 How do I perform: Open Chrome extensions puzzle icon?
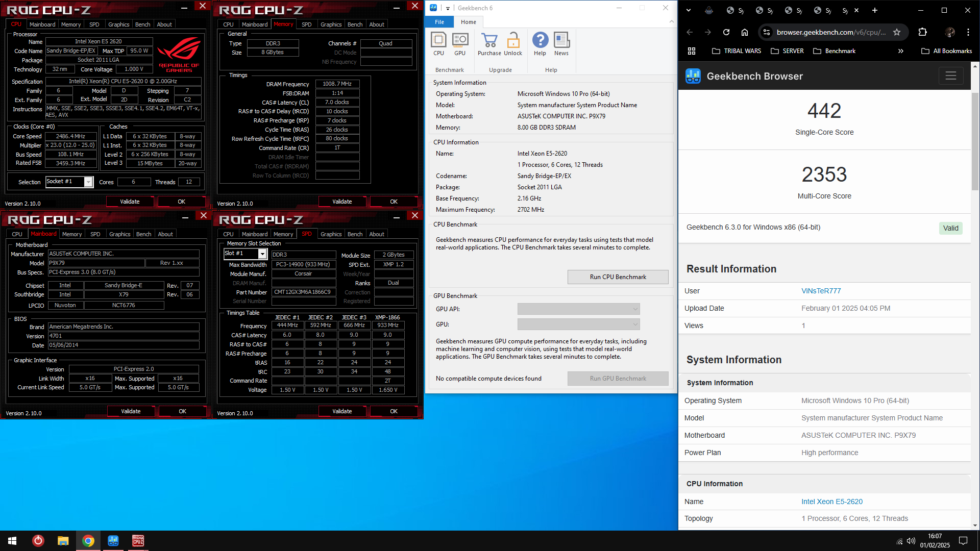click(922, 32)
